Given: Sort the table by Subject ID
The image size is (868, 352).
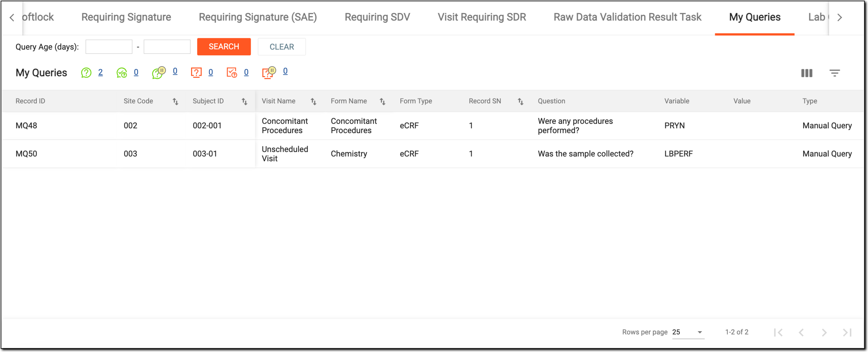Looking at the screenshot, I should pyautogui.click(x=244, y=101).
